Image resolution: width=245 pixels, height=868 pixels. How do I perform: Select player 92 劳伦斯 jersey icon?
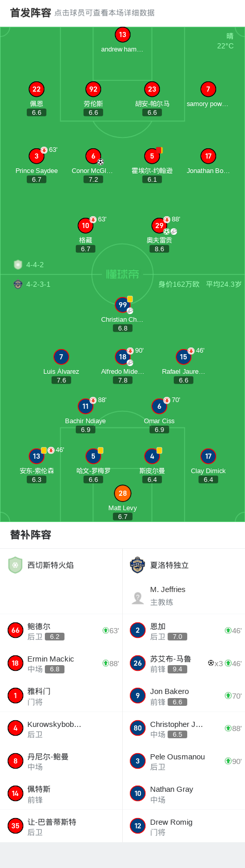click(x=93, y=89)
